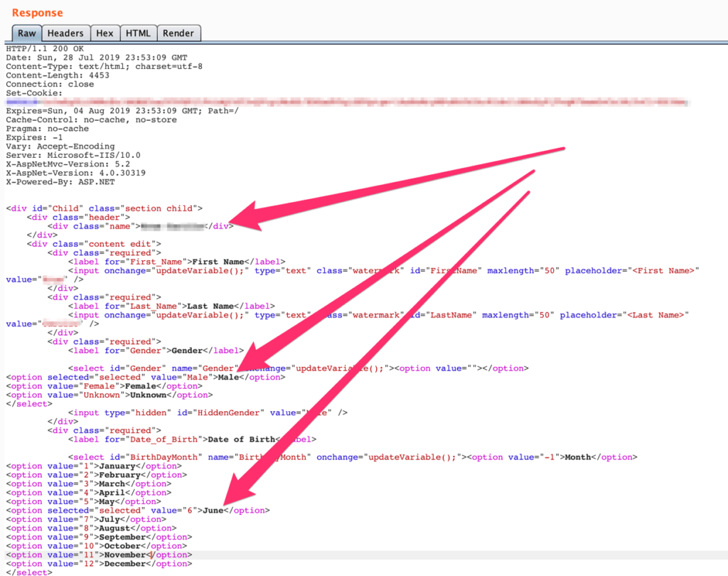
Task: Click the "December" option line
Action: [x=99, y=563]
